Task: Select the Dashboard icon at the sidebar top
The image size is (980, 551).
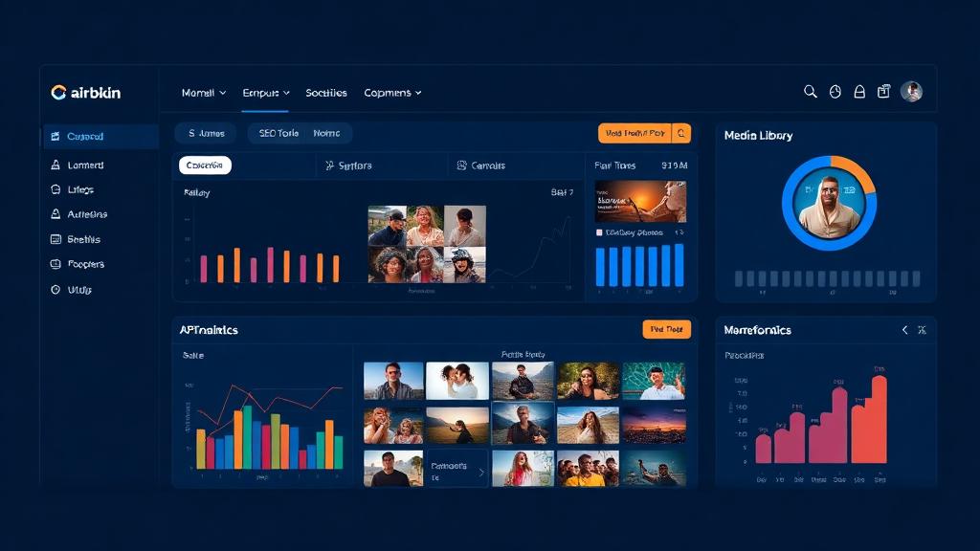Action: click(55, 136)
